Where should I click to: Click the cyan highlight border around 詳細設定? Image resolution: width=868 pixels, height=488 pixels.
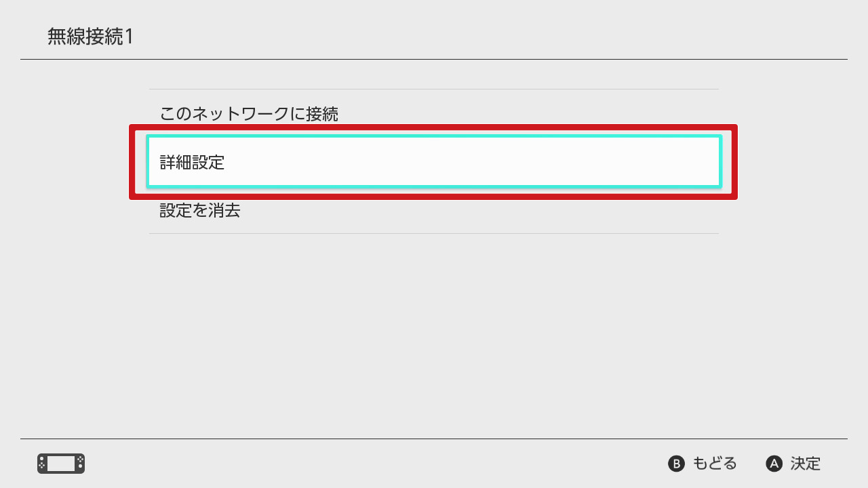(x=434, y=137)
